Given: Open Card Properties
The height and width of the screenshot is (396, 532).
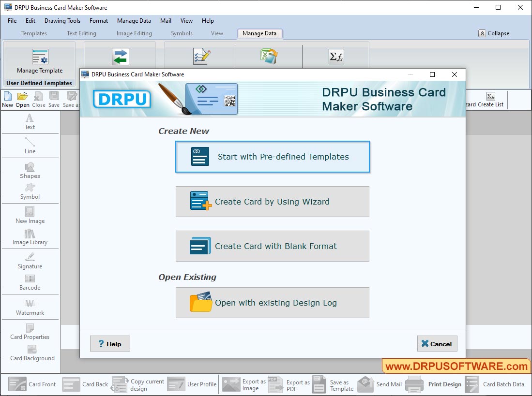Looking at the screenshot, I should coord(30,332).
